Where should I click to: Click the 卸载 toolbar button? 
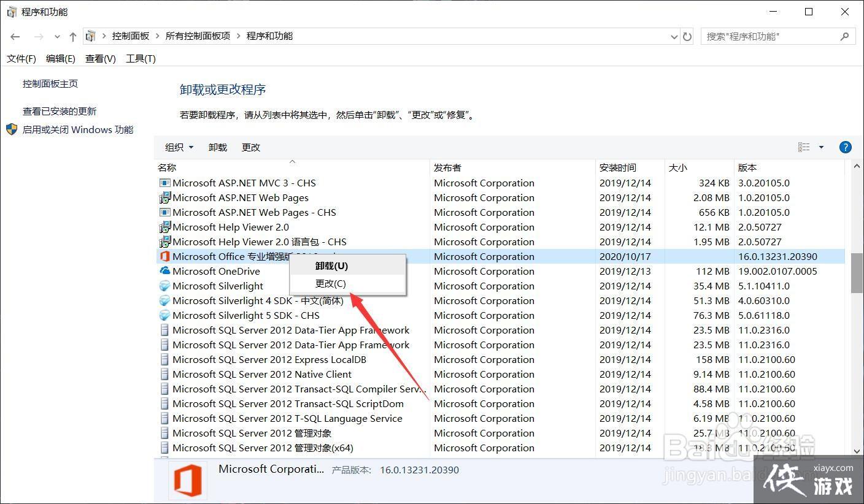218,147
